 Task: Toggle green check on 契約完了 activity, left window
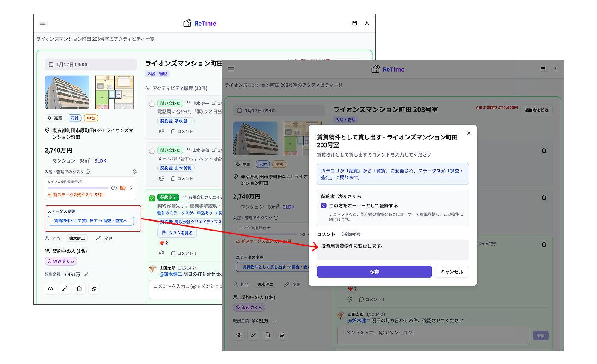pos(151,198)
